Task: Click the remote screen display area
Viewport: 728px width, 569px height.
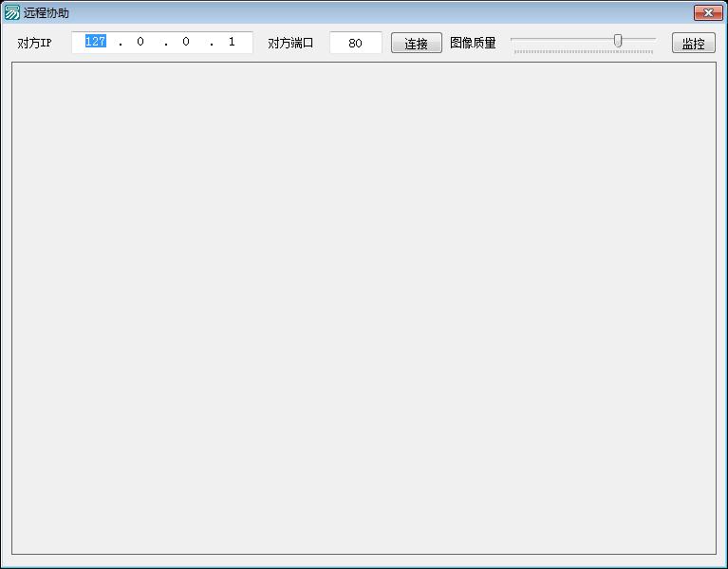Action: pyautogui.click(x=364, y=308)
